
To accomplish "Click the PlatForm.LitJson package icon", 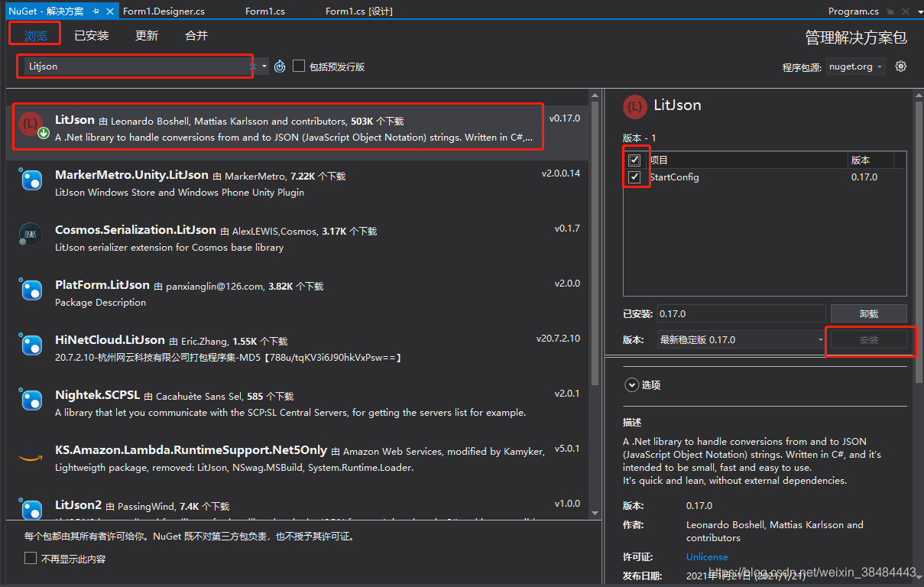I will (x=31, y=290).
